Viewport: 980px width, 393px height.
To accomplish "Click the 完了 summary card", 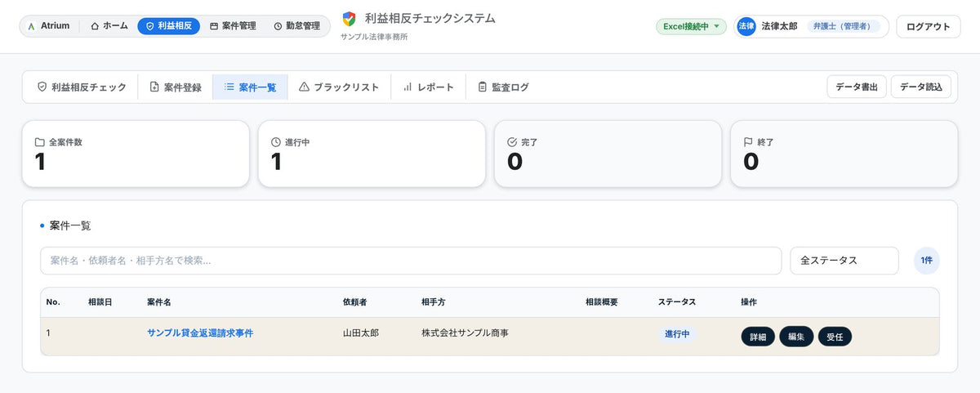I will [x=608, y=154].
